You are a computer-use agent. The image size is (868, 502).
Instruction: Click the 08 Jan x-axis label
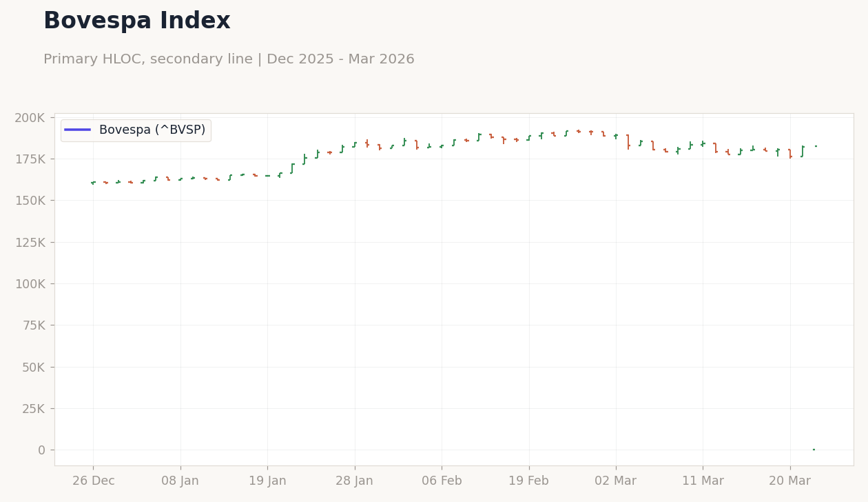click(x=180, y=481)
